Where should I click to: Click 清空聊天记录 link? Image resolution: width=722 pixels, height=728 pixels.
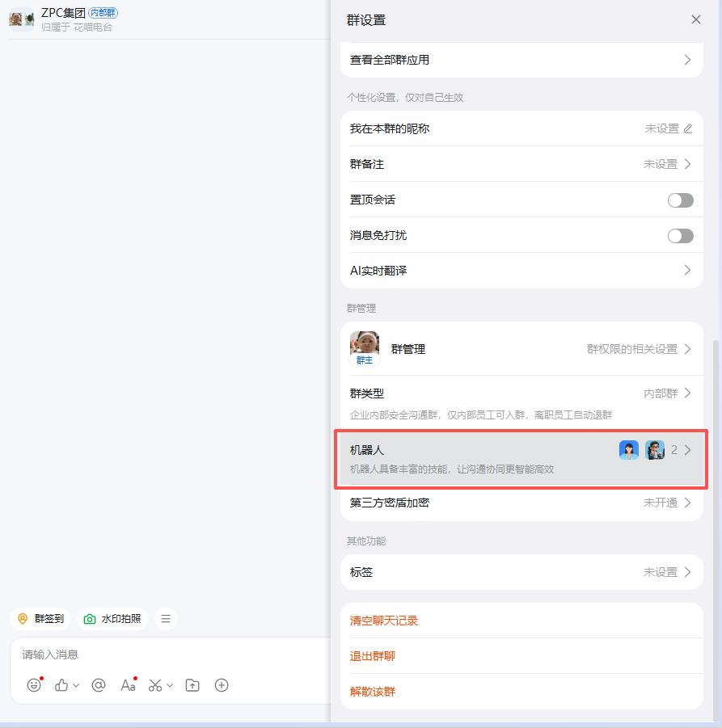[384, 621]
